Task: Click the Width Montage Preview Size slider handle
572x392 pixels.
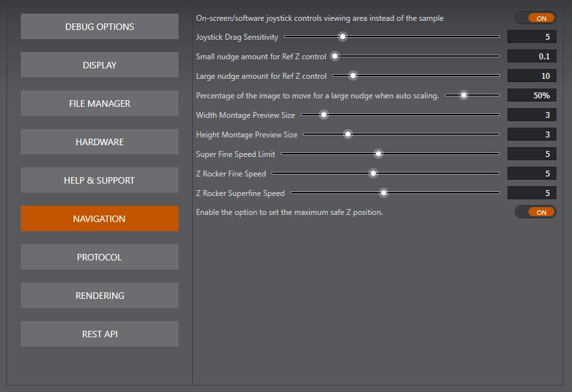Action: pyautogui.click(x=324, y=115)
